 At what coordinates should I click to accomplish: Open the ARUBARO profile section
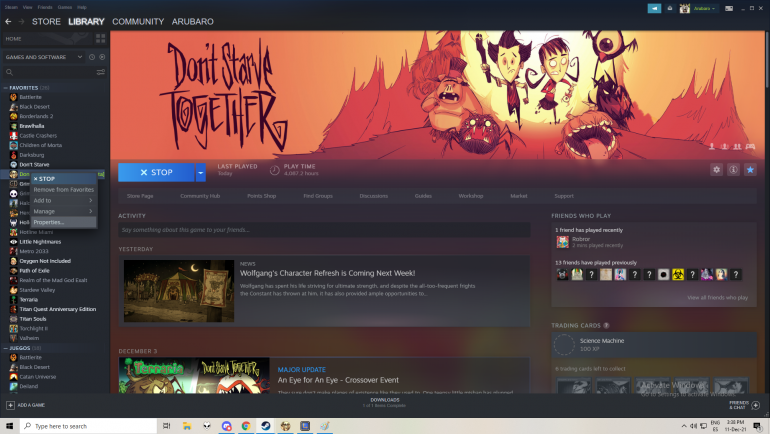click(192, 22)
